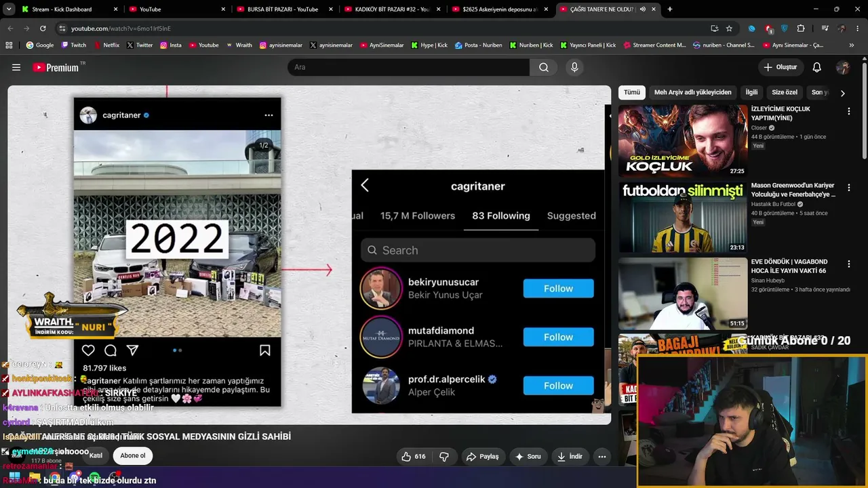Open the YouTube notifications bell
The image size is (868, 488).
[817, 67]
